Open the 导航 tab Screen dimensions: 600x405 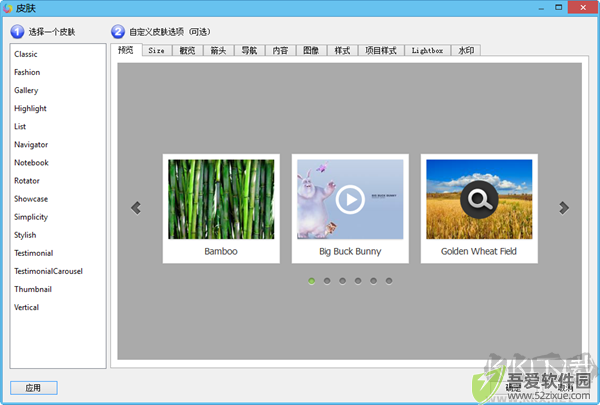click(249, 50)
